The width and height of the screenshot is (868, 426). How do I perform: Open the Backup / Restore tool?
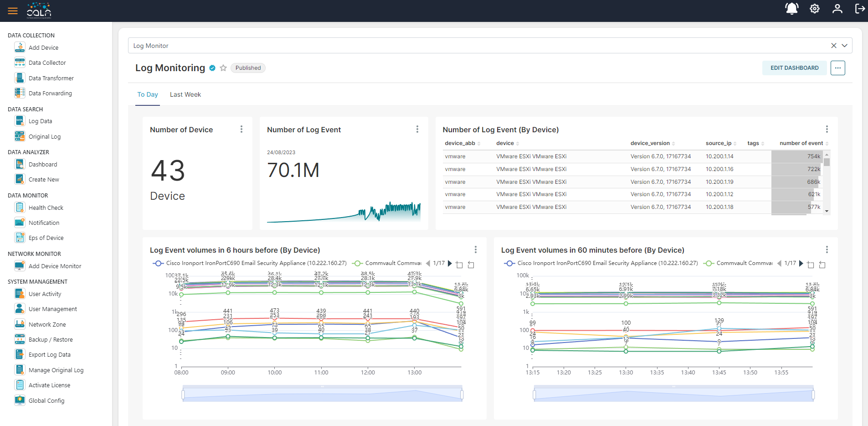[51, 339]
